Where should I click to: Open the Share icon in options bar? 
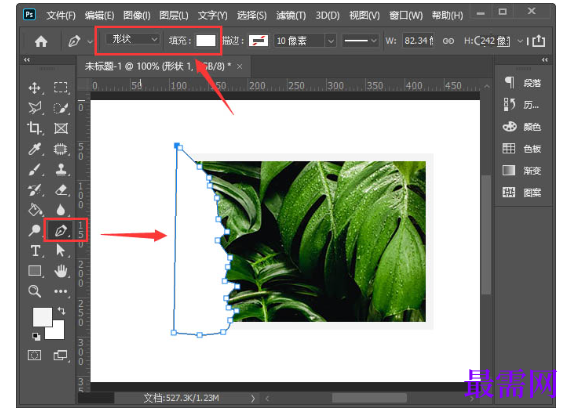point(538,40)
